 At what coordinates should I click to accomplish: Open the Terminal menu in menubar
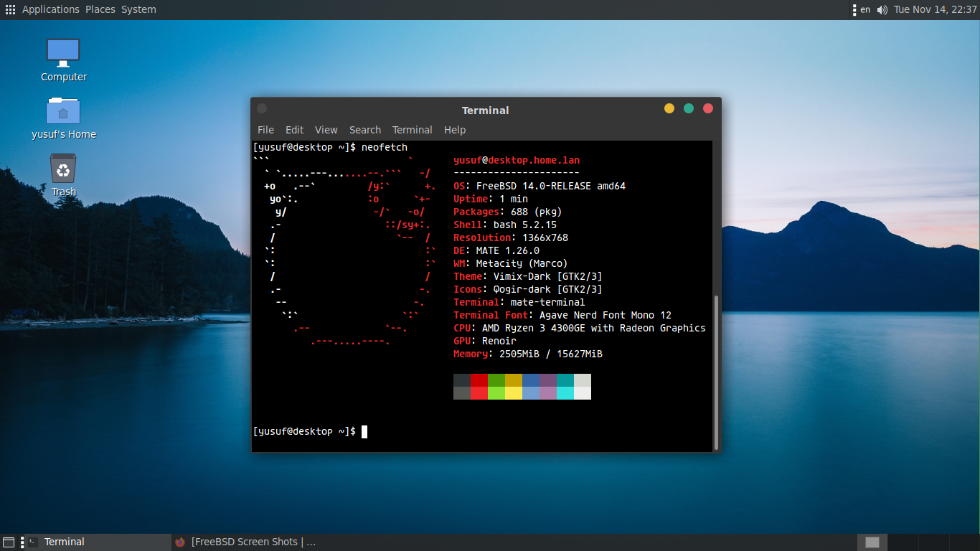412,130
